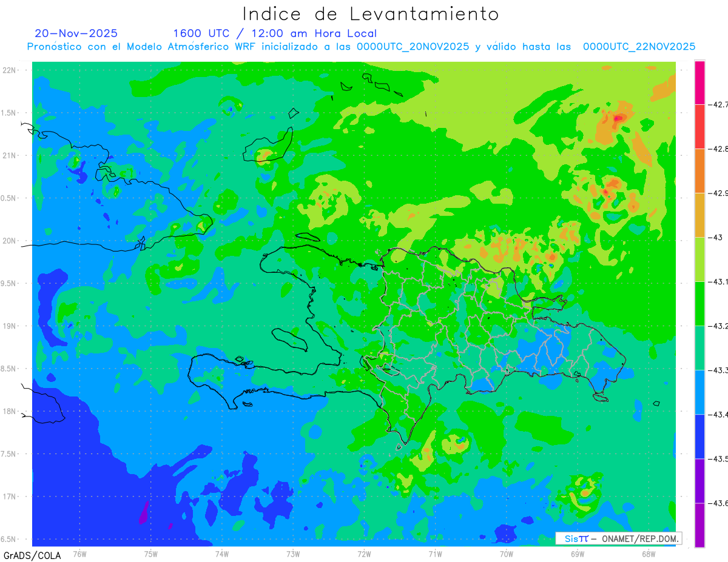
Task: Pick the gold legend swatch above -43
Action: 699,215
